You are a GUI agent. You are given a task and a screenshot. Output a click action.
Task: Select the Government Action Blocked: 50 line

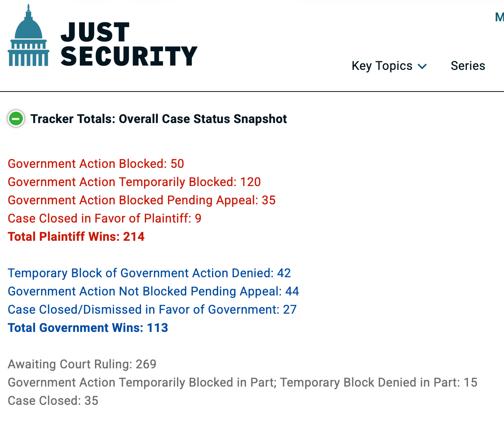(x=96, y=164)
